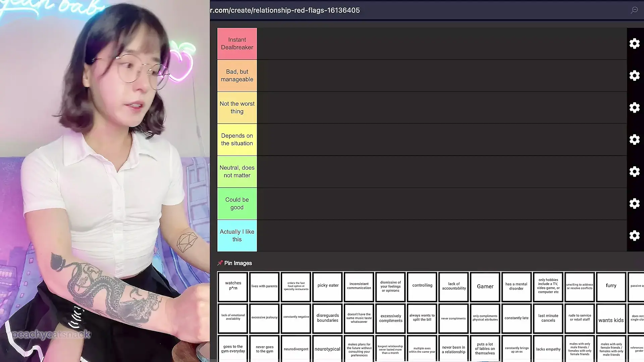The height and width of the screenshot is (362, 644).
Task: Open settings gear for Bad but manageable row
Action: pos(634,75)
